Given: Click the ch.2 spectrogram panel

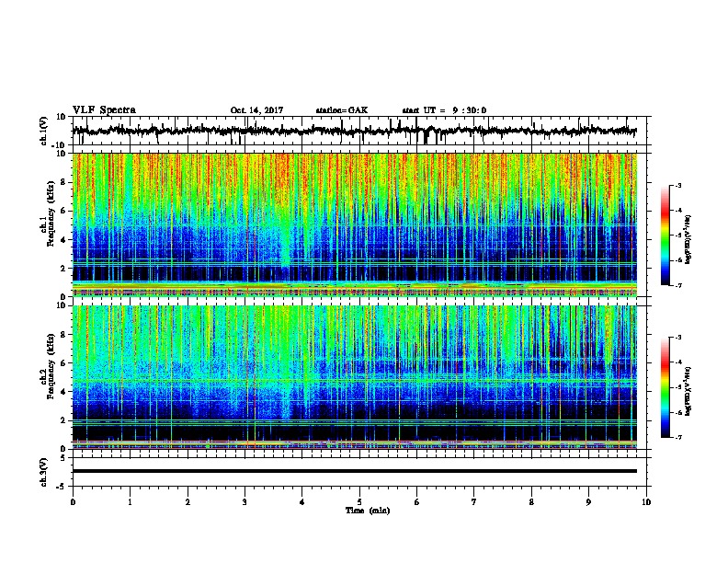Looking at the screenshot, I should coord(355,377).
